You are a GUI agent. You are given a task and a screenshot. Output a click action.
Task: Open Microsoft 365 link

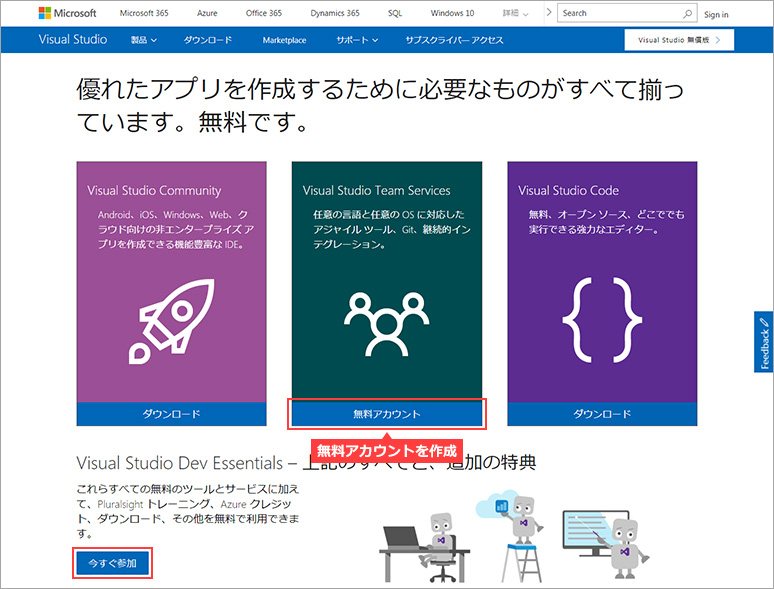(144, 13)
